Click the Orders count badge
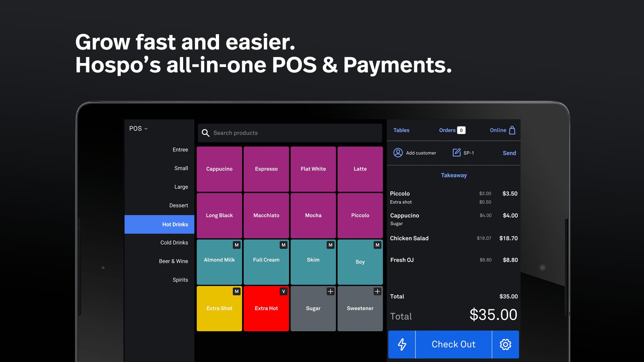The width and height of the screenshot is (644, 362). pyautogui.click(x=461, y=130)
